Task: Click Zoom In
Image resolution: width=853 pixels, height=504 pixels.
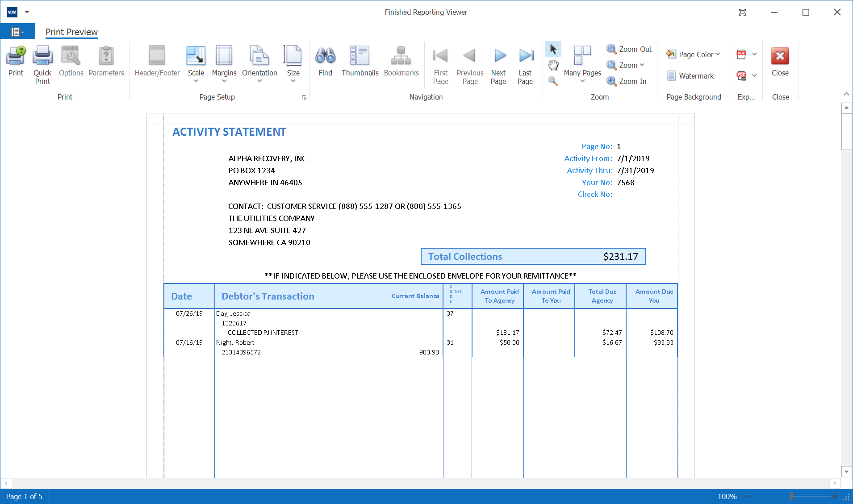Action: [626, 81]
